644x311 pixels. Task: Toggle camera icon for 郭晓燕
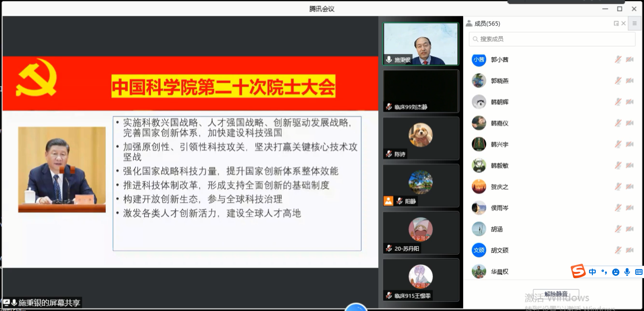pos(630,81)
